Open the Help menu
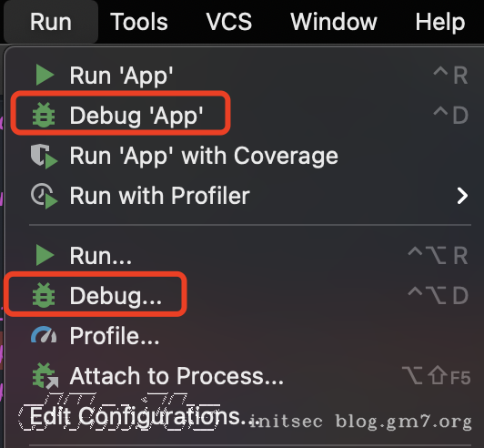This screenshot has height=448, width=484. pyautogui.click(x=440, y=22)
